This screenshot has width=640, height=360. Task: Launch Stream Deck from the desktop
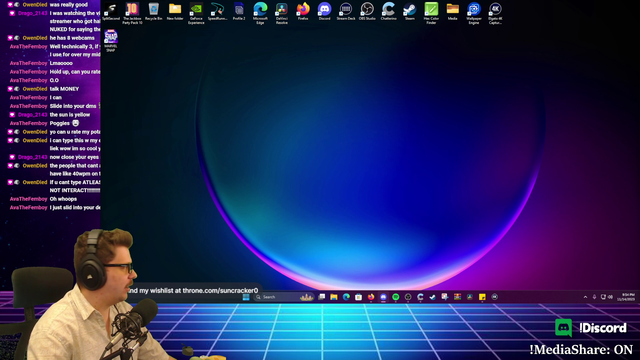click(x=346, y=11)
